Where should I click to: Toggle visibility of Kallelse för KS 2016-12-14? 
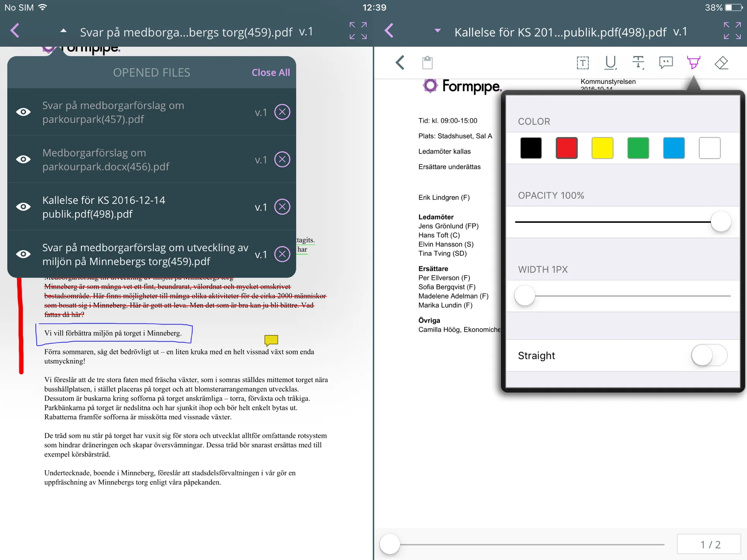click(x=23, y=207)
